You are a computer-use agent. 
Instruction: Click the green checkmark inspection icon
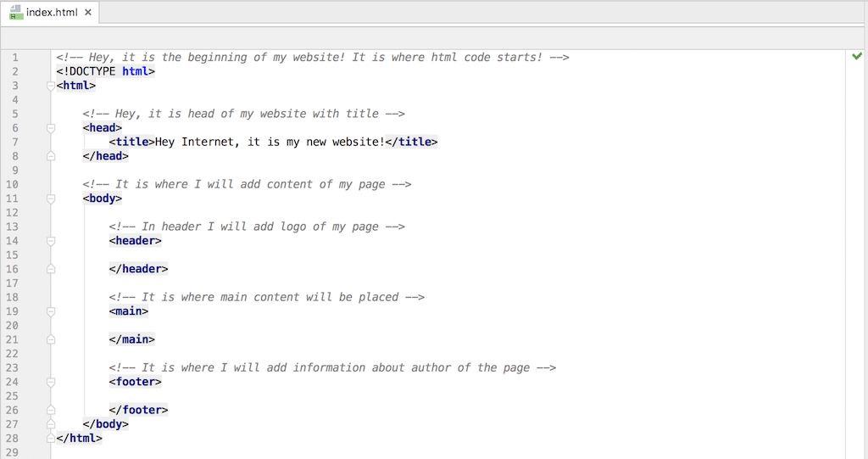[x=857, y=56]
